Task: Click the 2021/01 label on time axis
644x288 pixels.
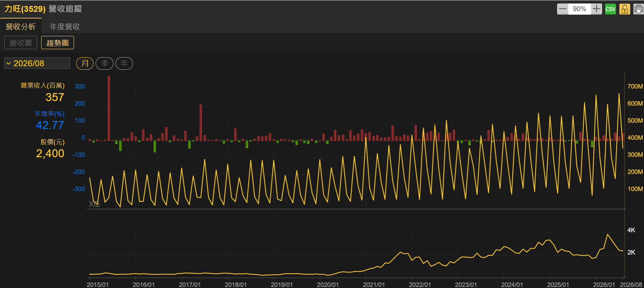Action: (374, 285)
